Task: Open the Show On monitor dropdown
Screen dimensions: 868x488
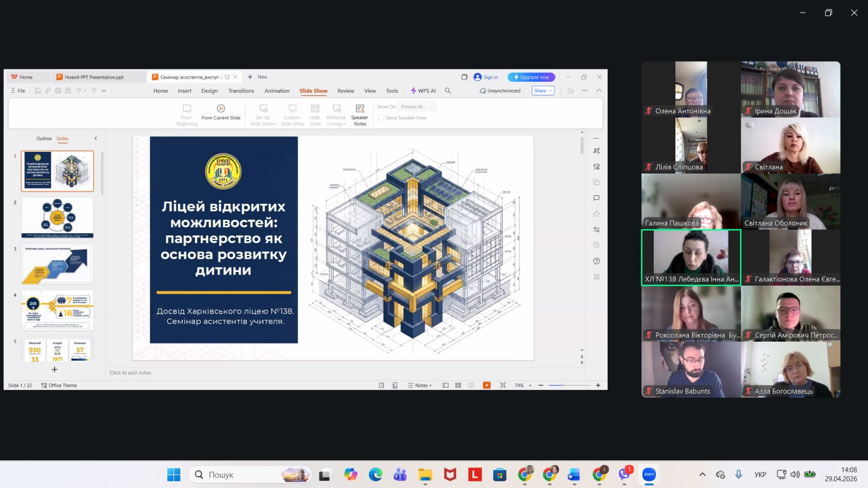Action: pos(417,107)
